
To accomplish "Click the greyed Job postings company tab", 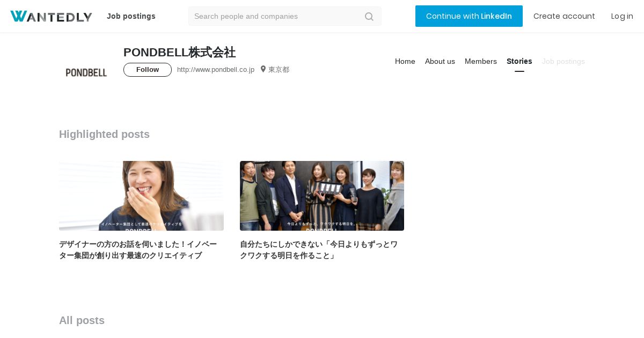I will [563, 61].
